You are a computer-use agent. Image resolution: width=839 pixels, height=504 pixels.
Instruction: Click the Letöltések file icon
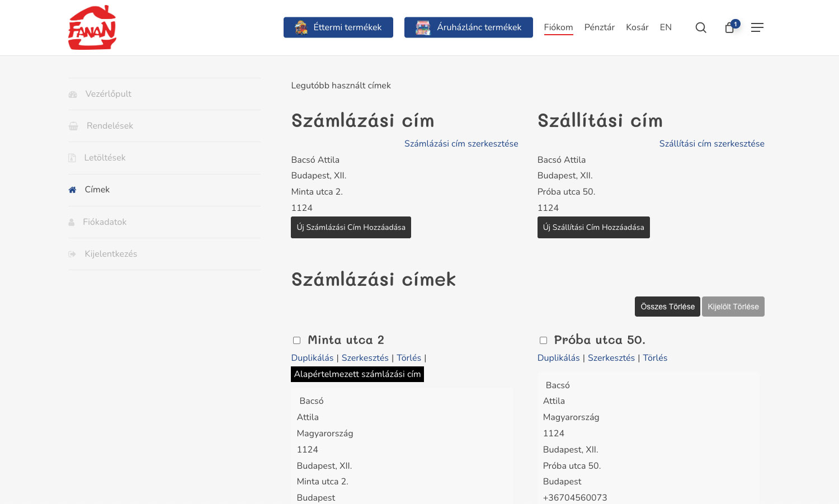tap(72, 158)
